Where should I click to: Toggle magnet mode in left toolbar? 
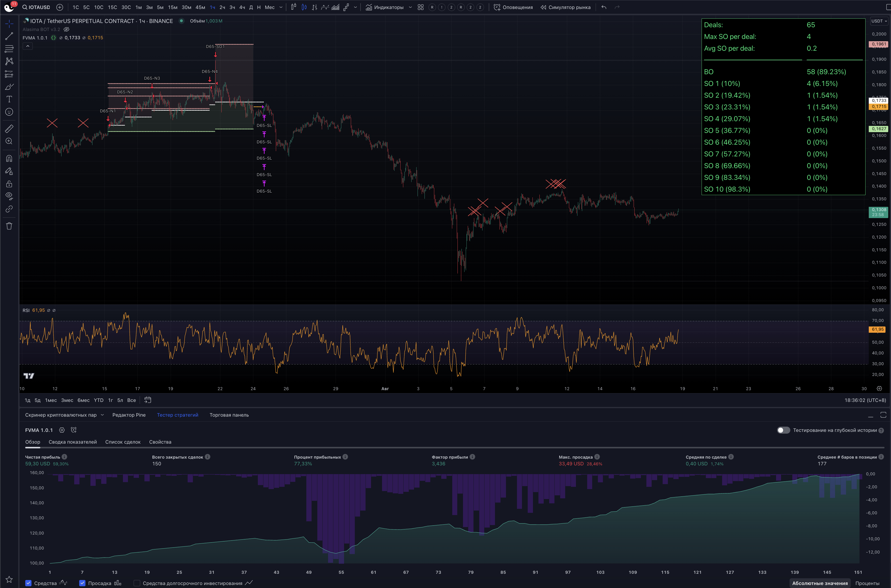pos(9,158)
